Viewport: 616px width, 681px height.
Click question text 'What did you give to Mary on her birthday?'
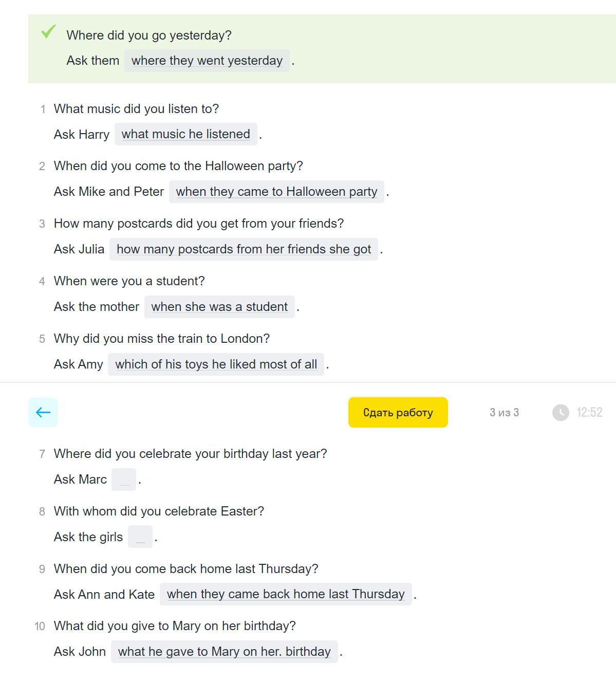(x=175, y=626)
